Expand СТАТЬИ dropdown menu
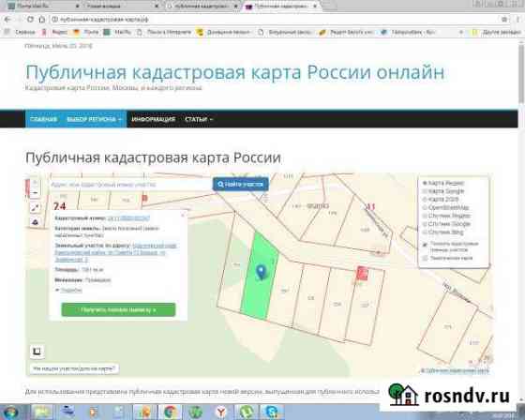525x420 pixels. point(199,119)
